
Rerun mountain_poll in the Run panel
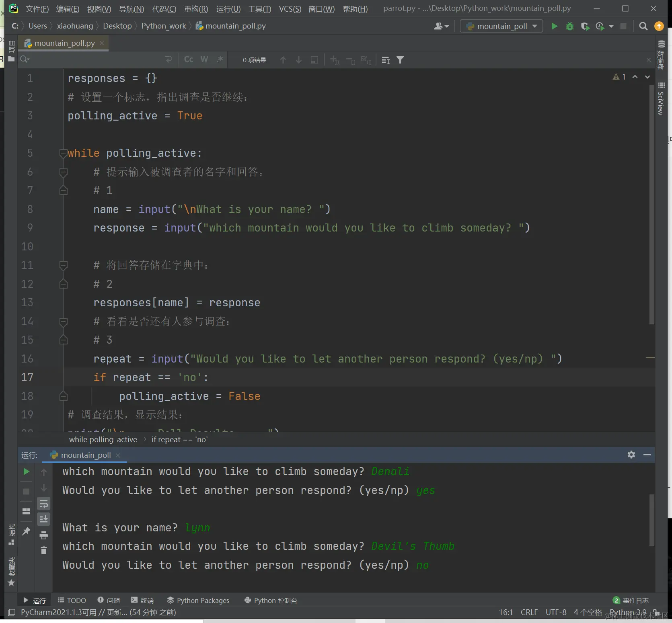point(26,471)
